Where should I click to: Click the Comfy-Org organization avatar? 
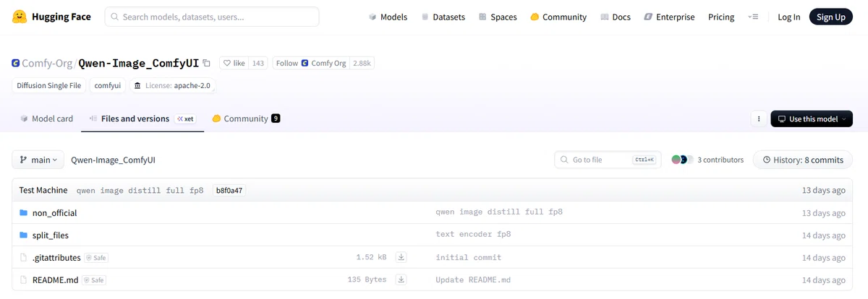[x=16, y=64]
